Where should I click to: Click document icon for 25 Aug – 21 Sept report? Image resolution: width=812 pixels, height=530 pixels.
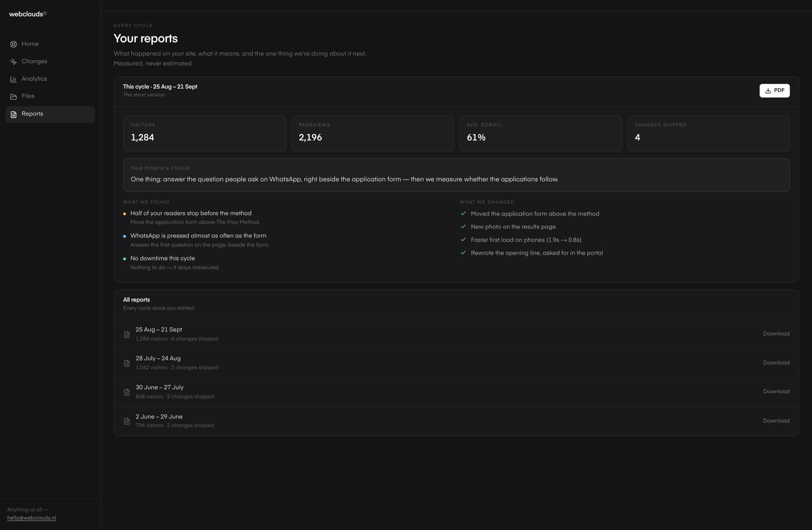[x=127, y=334]
